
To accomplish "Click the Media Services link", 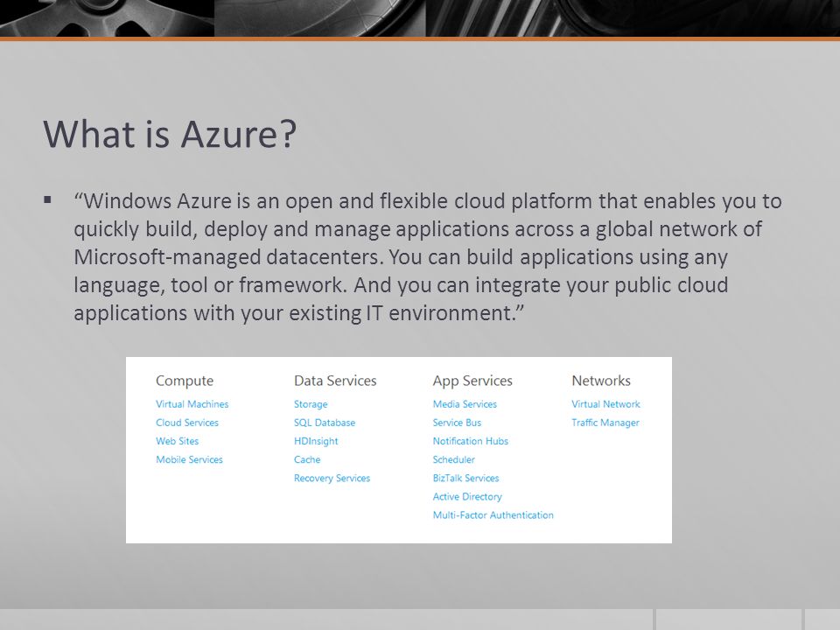I will 465,404.
